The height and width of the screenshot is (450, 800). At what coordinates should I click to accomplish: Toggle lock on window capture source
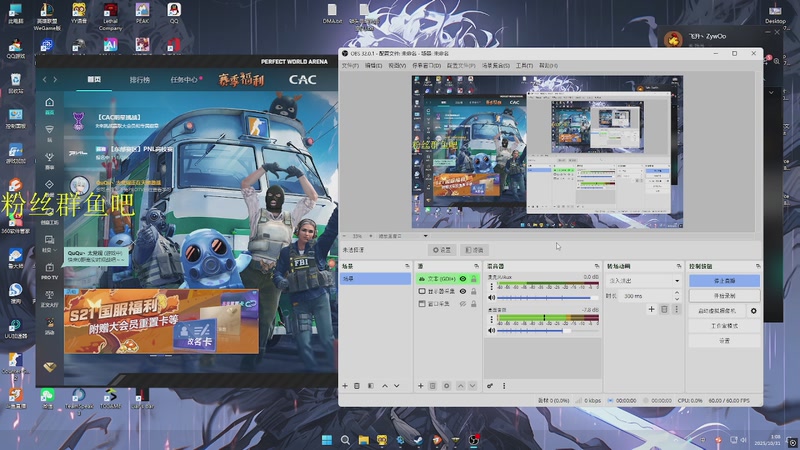(x=473, y=304)
